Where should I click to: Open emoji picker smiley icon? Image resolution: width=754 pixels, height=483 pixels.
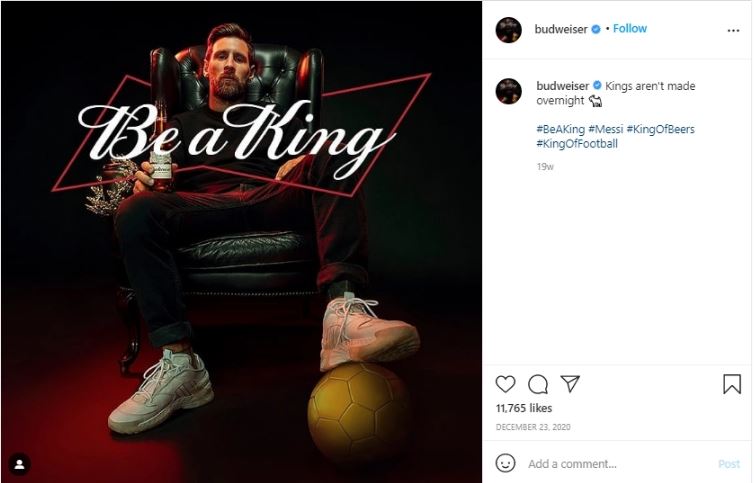[506, 463]
